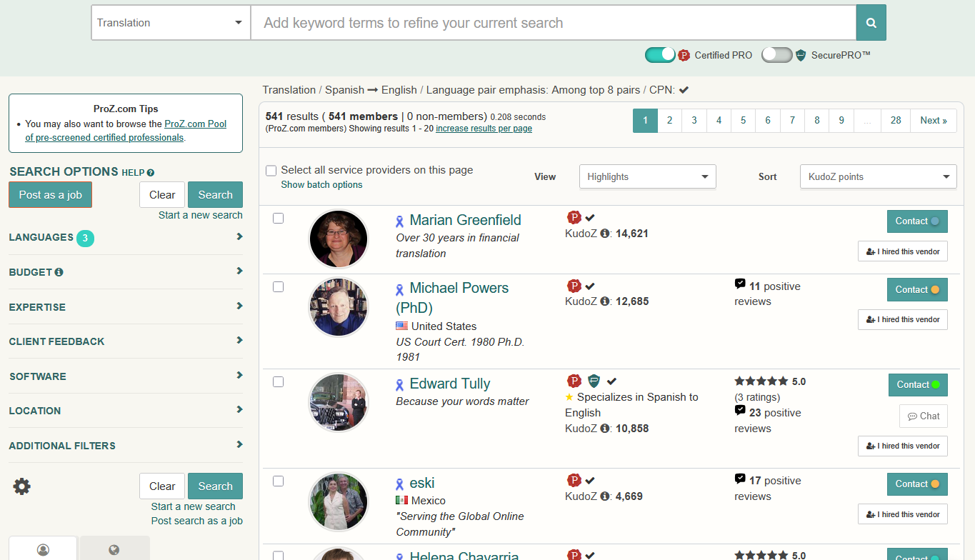Viewport: 975px width, 560px height.
Task: Click the upper Search button in sidebar
Action: coord(215,195)
